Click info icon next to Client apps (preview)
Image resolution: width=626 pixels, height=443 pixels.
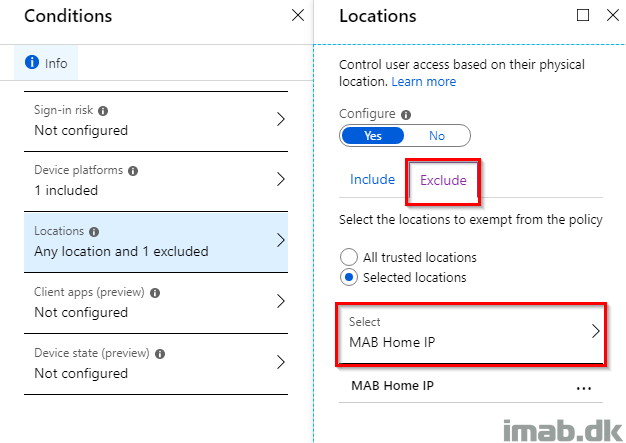(x=155, y=293)
